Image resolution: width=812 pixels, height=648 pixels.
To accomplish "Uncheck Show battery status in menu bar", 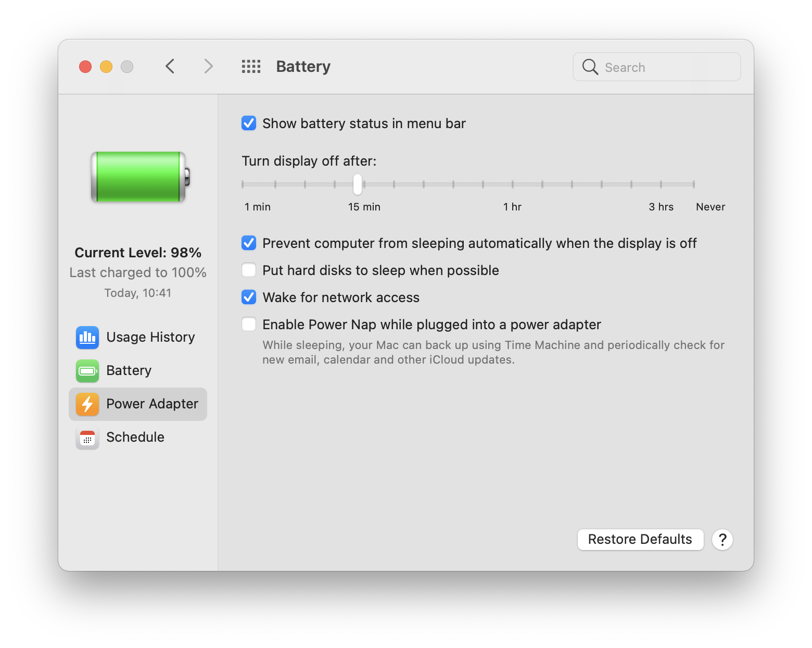I will (x=249, y=123).
